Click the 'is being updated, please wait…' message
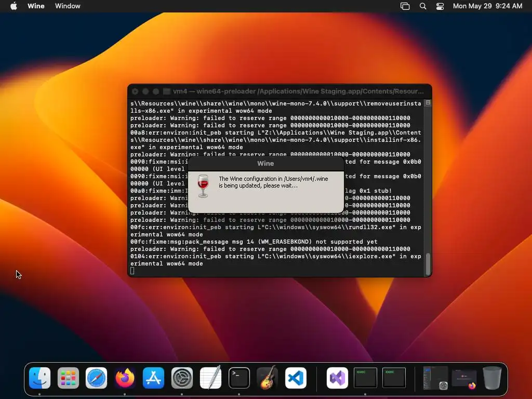This screenshot has width=532, height=399. (258, 185)
